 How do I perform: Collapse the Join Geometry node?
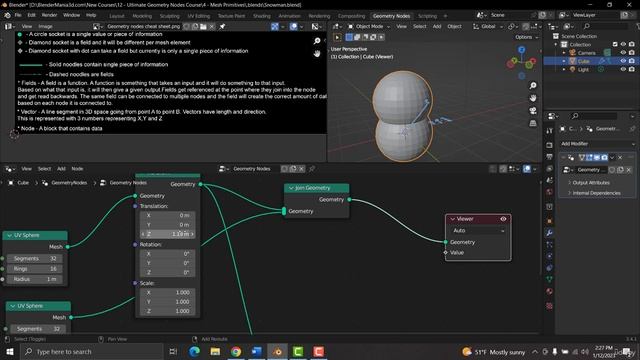click(x=291, y=188)
